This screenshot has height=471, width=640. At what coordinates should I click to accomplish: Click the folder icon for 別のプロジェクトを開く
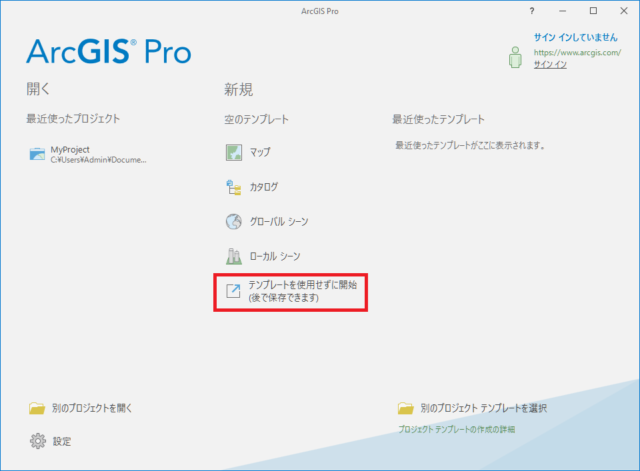tap(37, 408)
